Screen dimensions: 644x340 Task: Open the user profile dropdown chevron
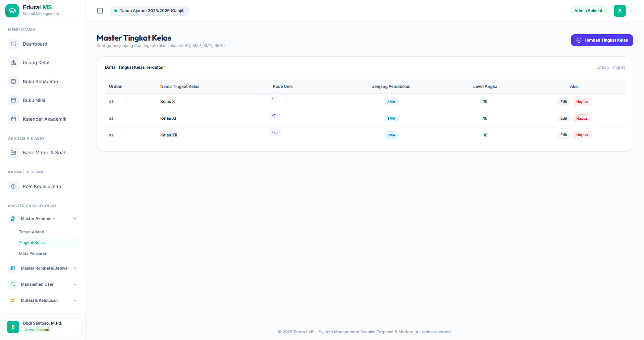pyautogui.click(x=631, y=11)
